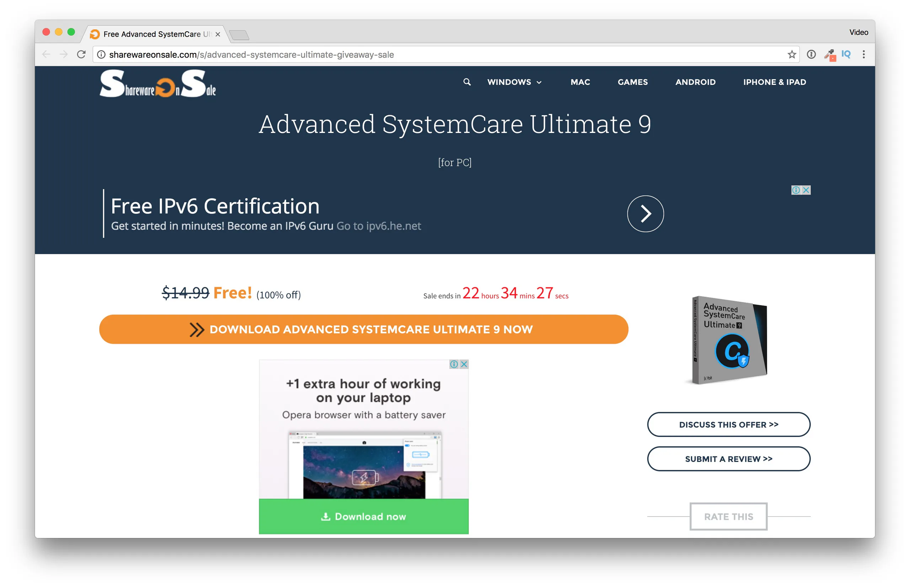Click the '+1 extra hour of working' ad headline
This screenshot has height=588, width=910.
(363, 391)
